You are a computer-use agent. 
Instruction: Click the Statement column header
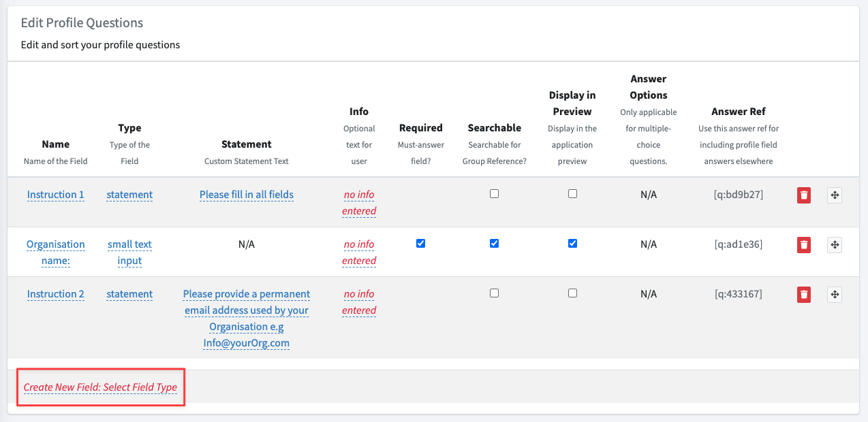click(x=247, y=144)
